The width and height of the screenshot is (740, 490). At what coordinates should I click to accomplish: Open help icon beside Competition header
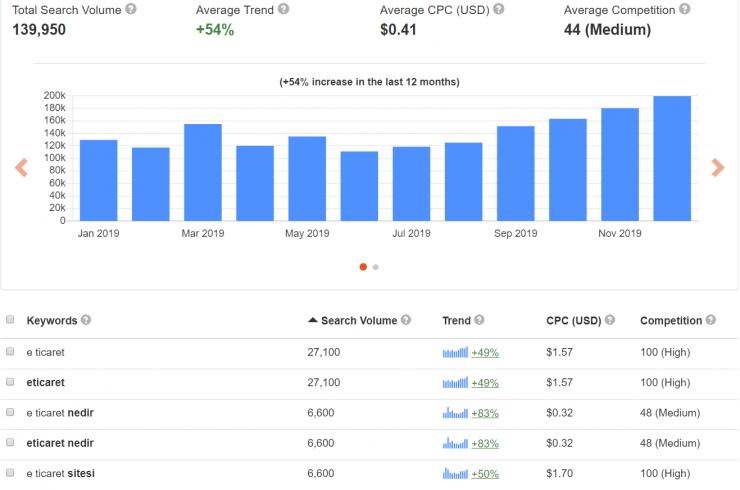[x=711, y=320]
